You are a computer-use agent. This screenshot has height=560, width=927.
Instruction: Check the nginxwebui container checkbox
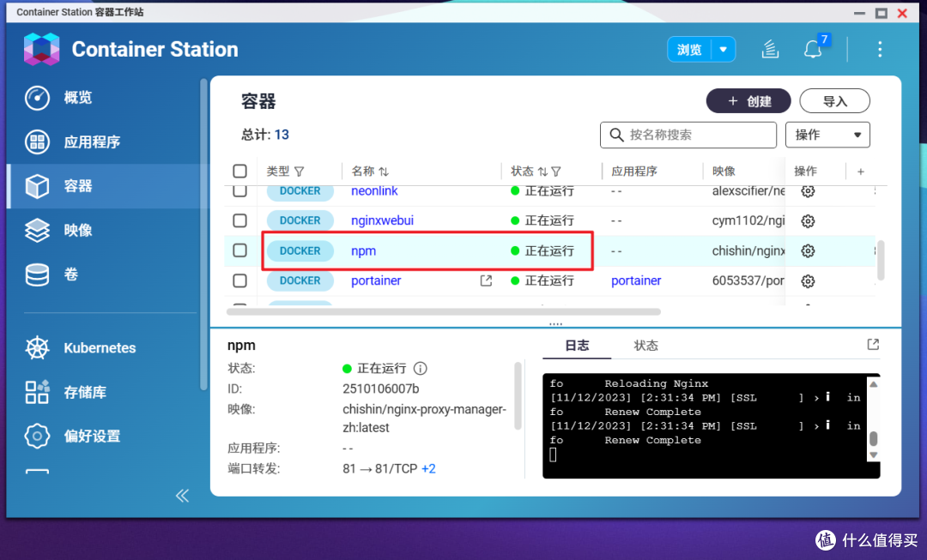[239, 221]
